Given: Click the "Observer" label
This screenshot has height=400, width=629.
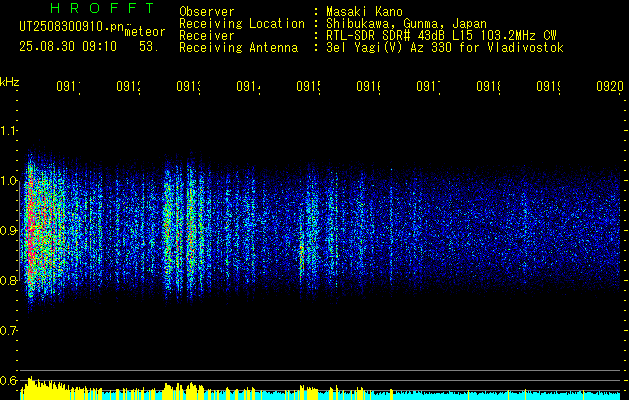Looking at the screenshot, I should 207,12.
